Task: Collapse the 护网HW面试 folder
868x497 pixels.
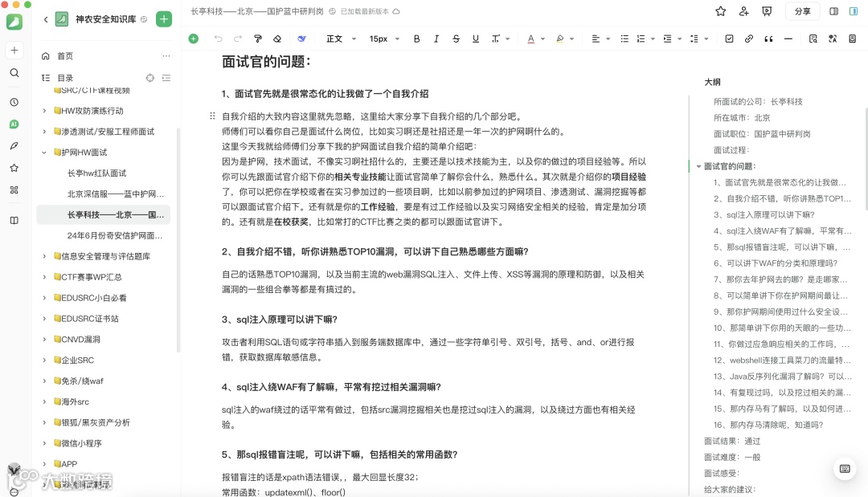Action: click(44, 153)
